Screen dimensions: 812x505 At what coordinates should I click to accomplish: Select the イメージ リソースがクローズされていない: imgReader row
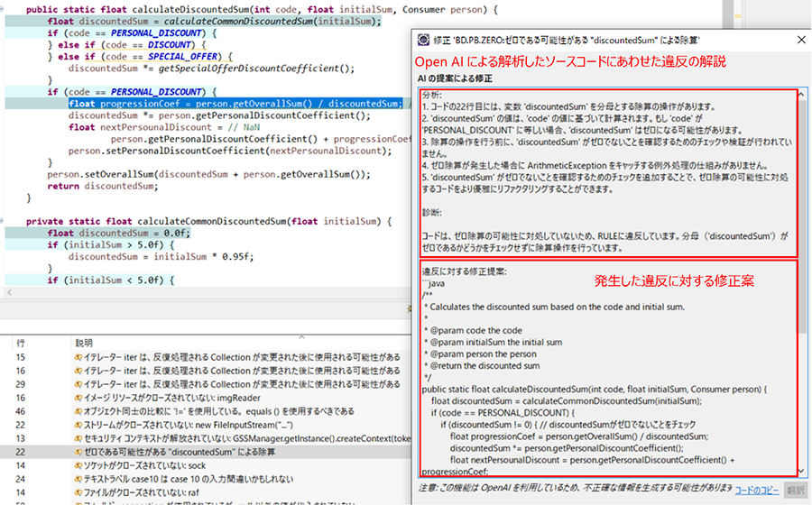coord(206,398)
